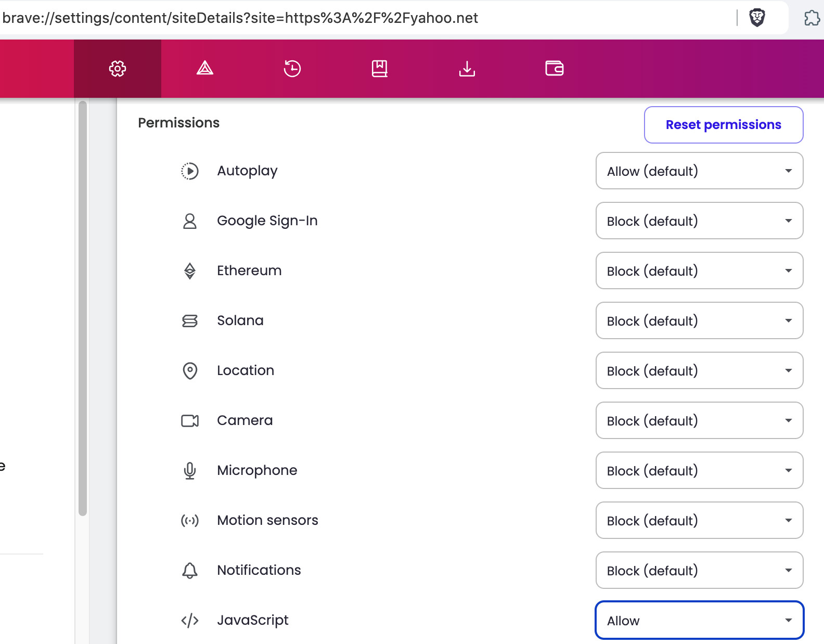Open the Location permission dropdown
The width and height of the screenshot is (824, 644).
click(x=699, y=371)
